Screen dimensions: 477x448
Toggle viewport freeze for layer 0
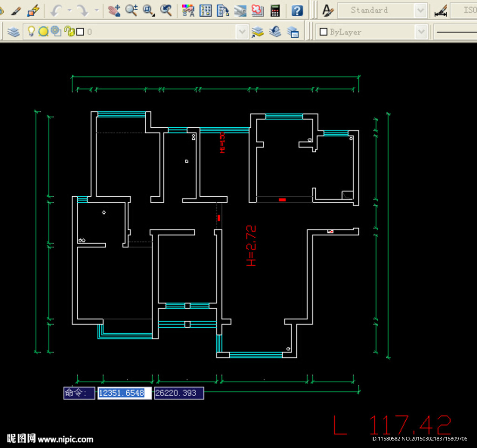[x=56, y=31]
